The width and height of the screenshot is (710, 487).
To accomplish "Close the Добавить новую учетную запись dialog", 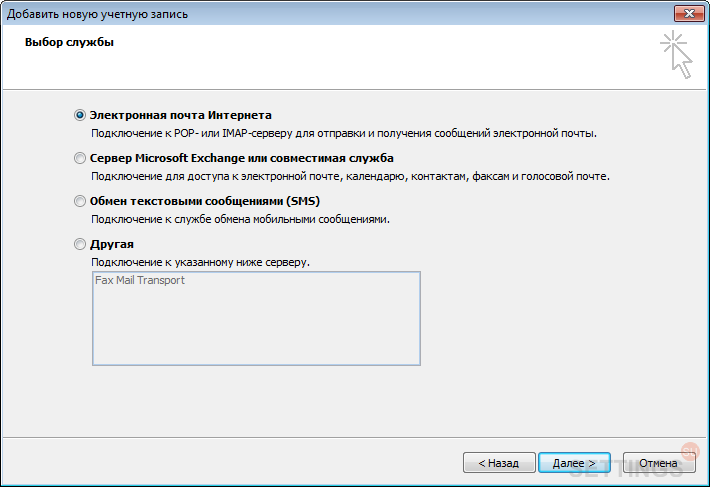I will click(689, 14).
